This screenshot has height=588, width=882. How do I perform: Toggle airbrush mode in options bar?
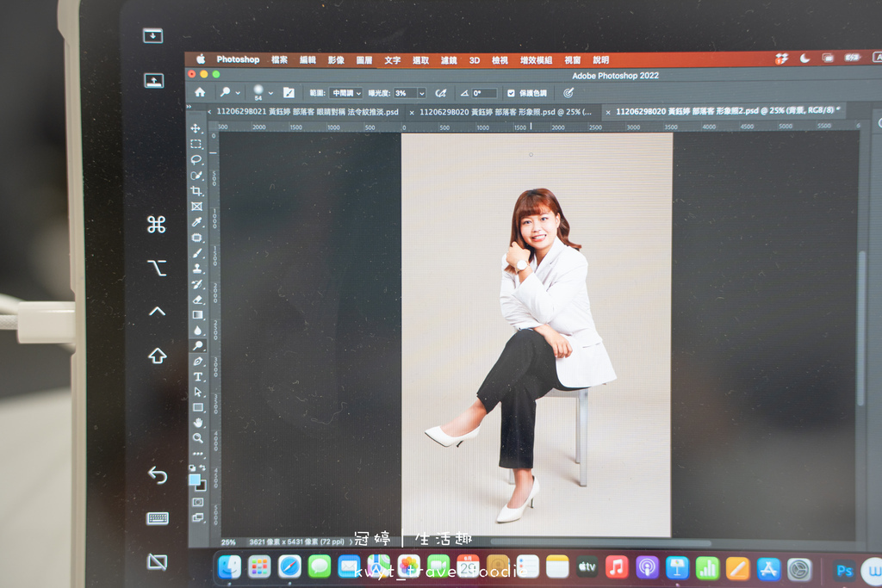(441, 93)
